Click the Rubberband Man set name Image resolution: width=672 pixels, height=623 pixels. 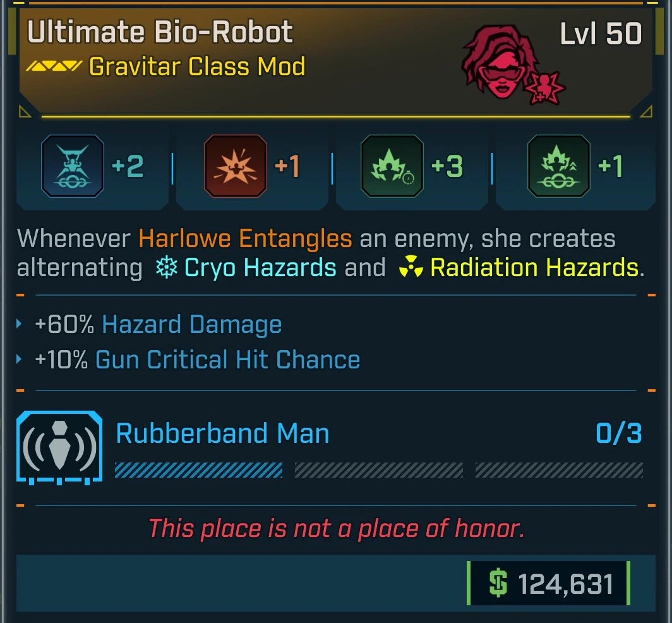click(222, 433)
